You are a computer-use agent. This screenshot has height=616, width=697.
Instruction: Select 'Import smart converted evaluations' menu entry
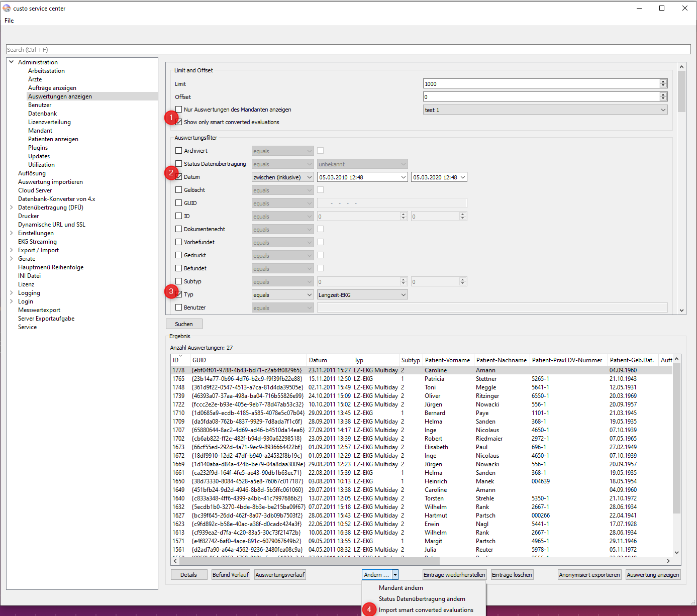pyautogui.click(x=426, y=610)
